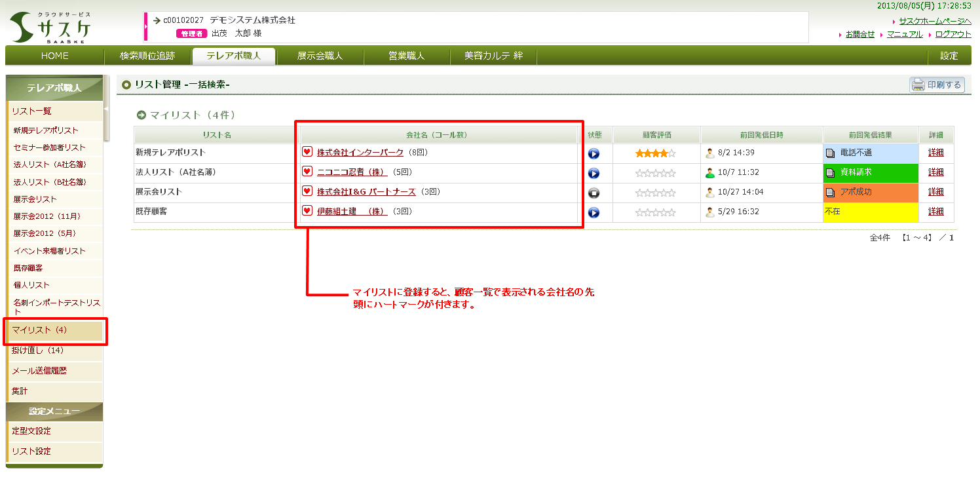980x479 pixels.
Task: Open 集計 in the sidebar
Action: (56, 391)
